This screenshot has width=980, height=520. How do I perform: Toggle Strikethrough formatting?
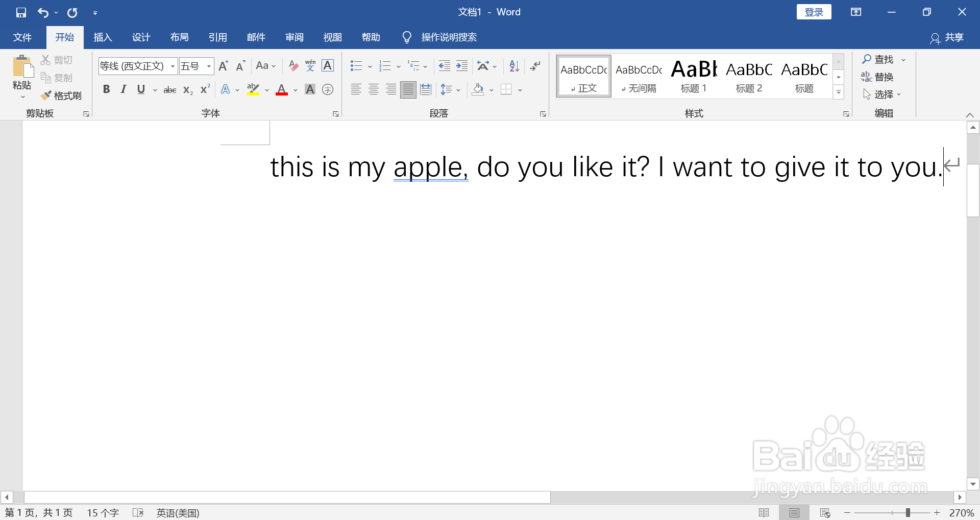tap(170, 90)
